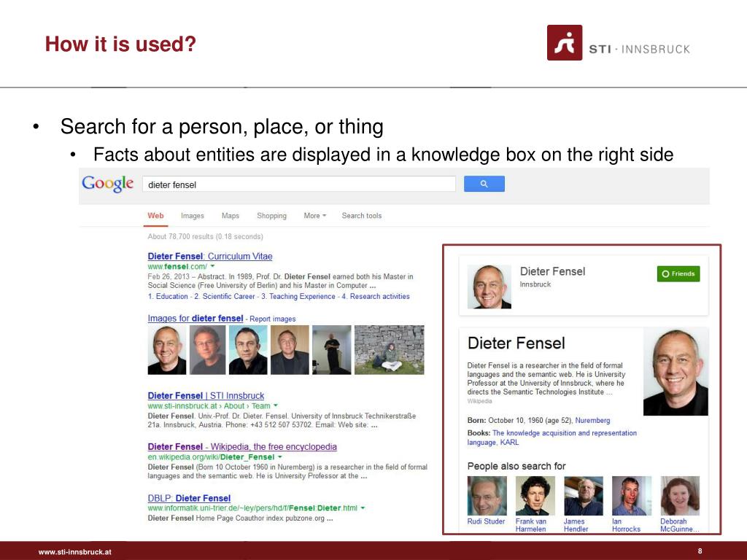Click 'About 78,700 results' text

pyautogui.click(x=205, y=237)
